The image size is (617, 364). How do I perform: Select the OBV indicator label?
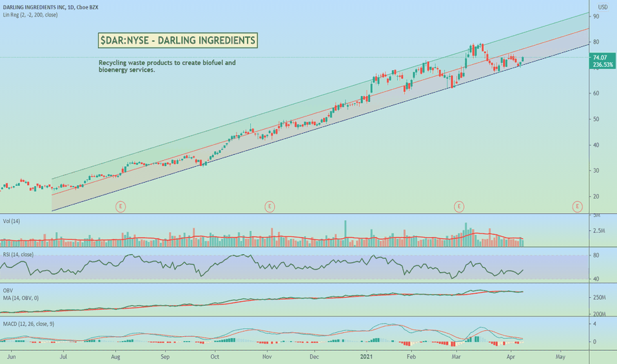(x=8, y=291)
